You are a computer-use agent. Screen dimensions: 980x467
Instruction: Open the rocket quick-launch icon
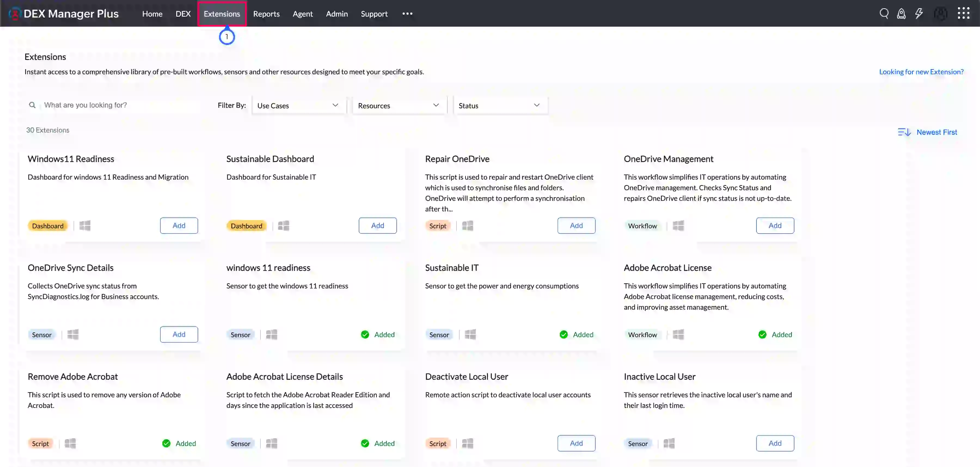901,14
